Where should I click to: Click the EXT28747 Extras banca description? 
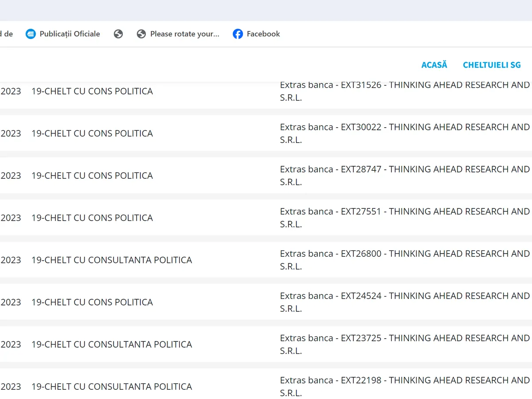[x=404, y=175]
